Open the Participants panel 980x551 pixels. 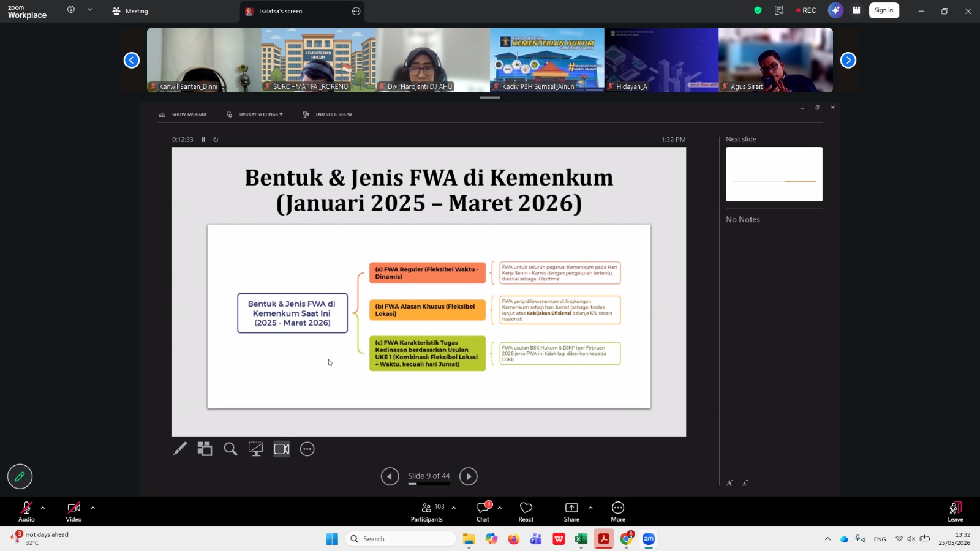click(x=427, y=511)
